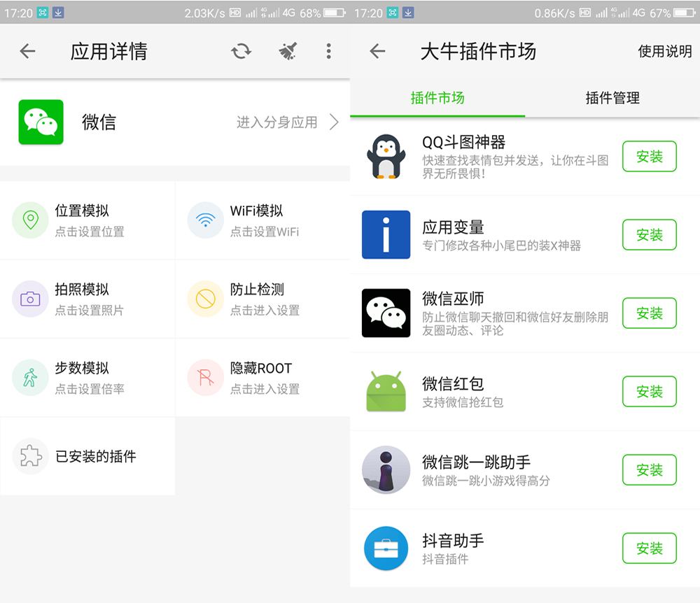Tap the 步数模拟 walking figure icon

click(30, 377)
